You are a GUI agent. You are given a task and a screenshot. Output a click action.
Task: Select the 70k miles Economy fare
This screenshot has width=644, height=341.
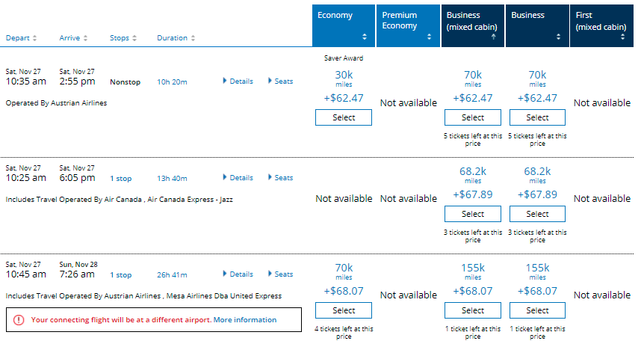click(x=344, y=310)
